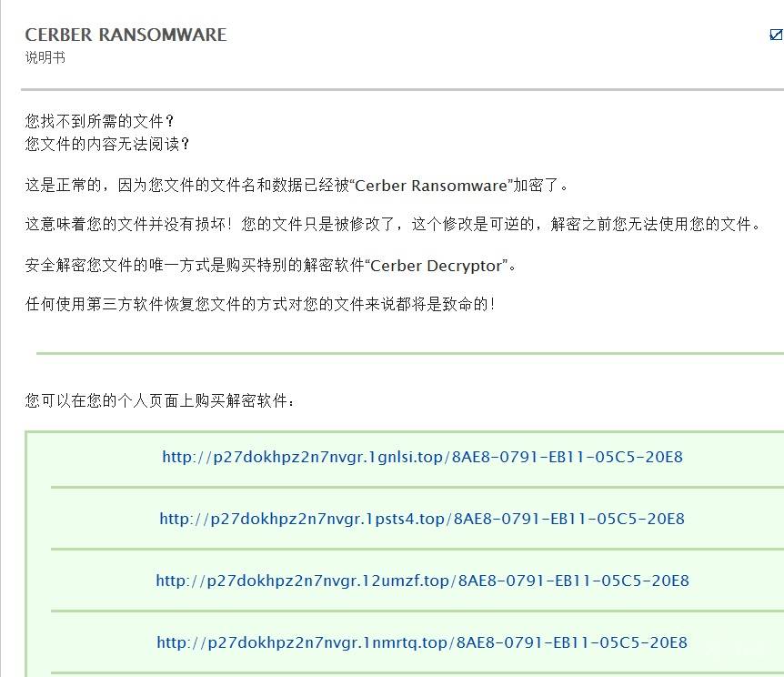Click the 说明书 subtitle text
This screenshot has width=784, height=677.
pos(45,57)
